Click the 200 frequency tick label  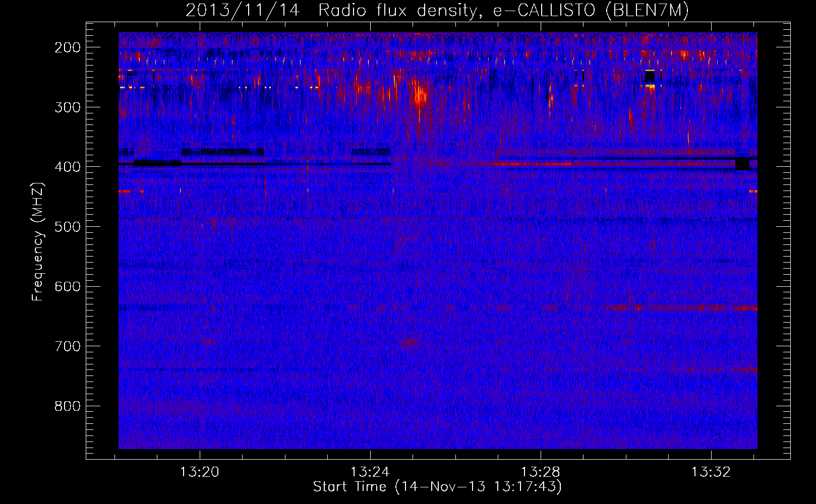(68, 47)
